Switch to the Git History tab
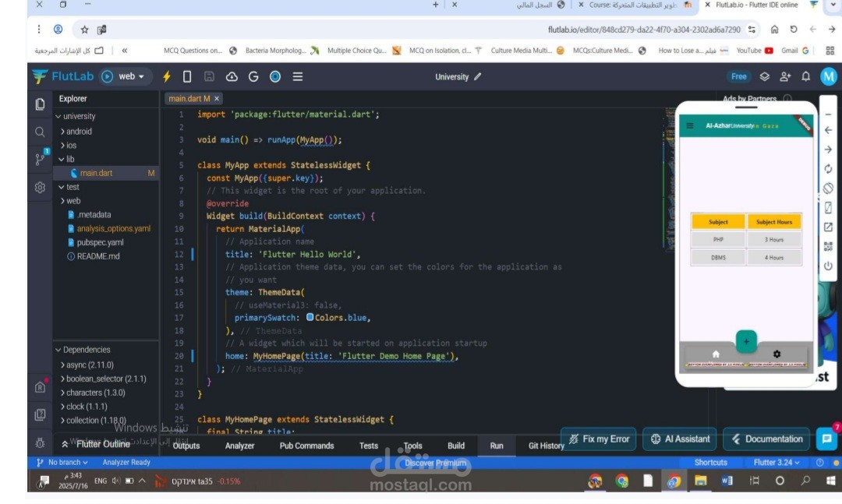842x504 pixels. click(x=546, y=446)
